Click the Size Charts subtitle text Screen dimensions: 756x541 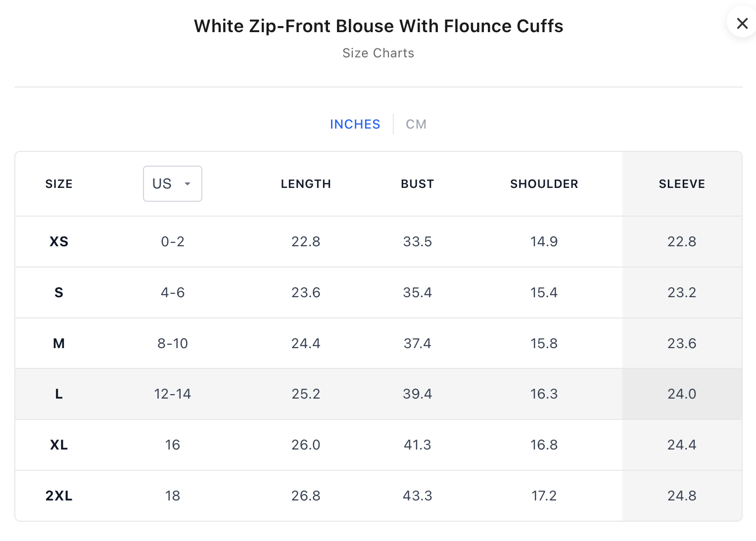pos(378,53)
